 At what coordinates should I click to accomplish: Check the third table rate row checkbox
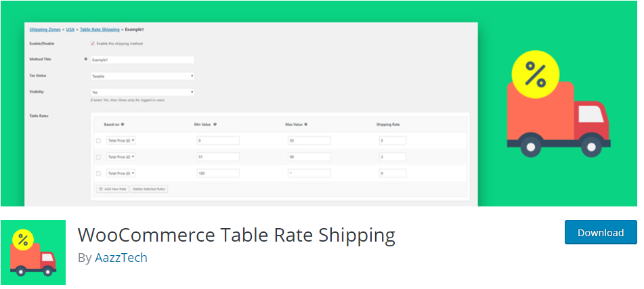(98, 173)
